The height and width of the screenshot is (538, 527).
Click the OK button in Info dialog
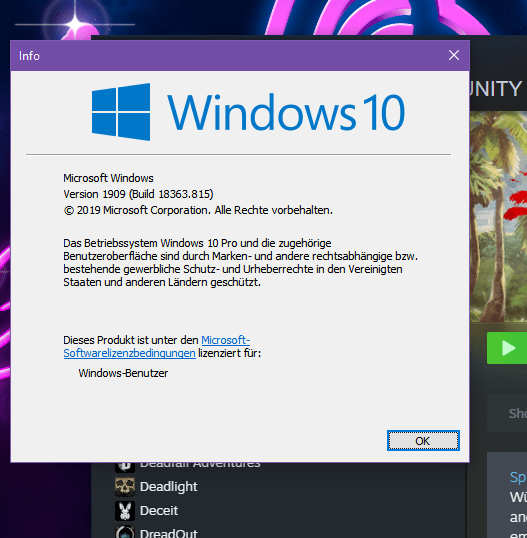(x=423, y=441)
